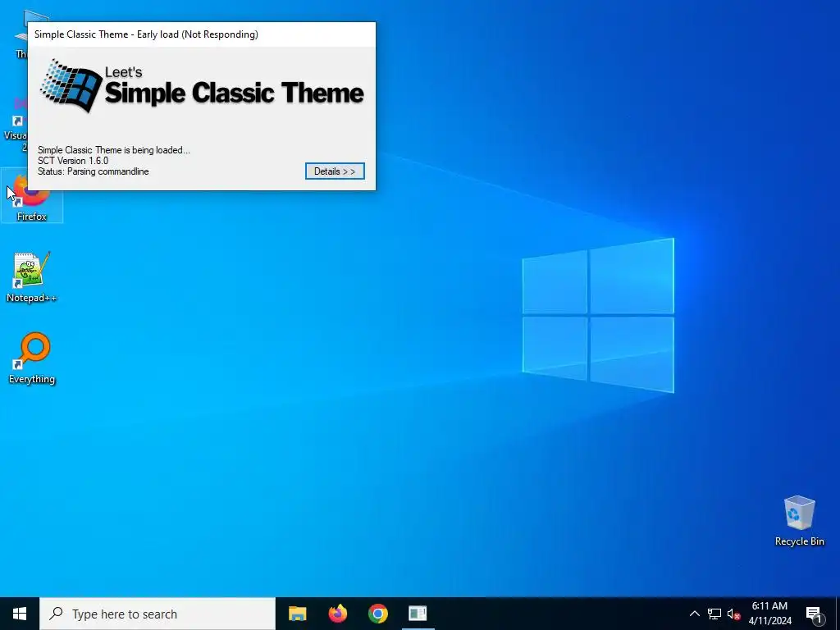The width and height of the screenshot is (840, 630).
Task: Open the Notepad++ desktop shortcut
Action: 32,277
